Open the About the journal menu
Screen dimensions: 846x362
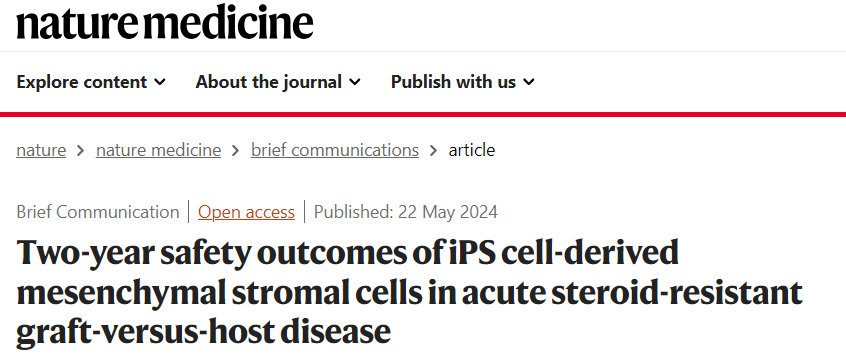pos(278,82)
